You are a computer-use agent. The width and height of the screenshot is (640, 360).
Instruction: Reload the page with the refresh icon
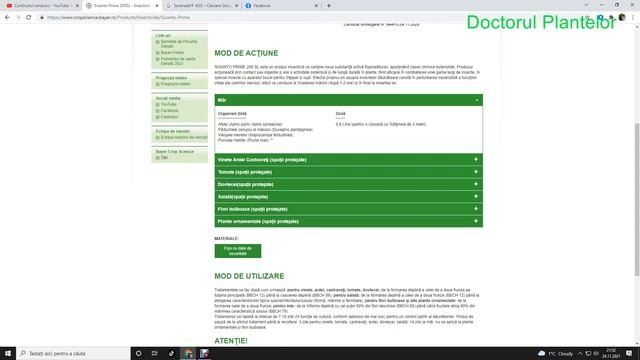[x=29, y=18]
